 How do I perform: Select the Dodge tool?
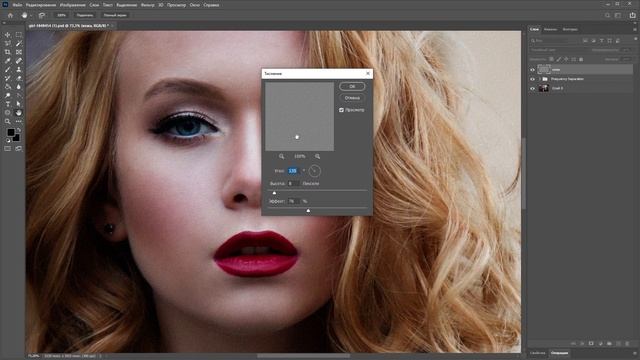(8, 95)
